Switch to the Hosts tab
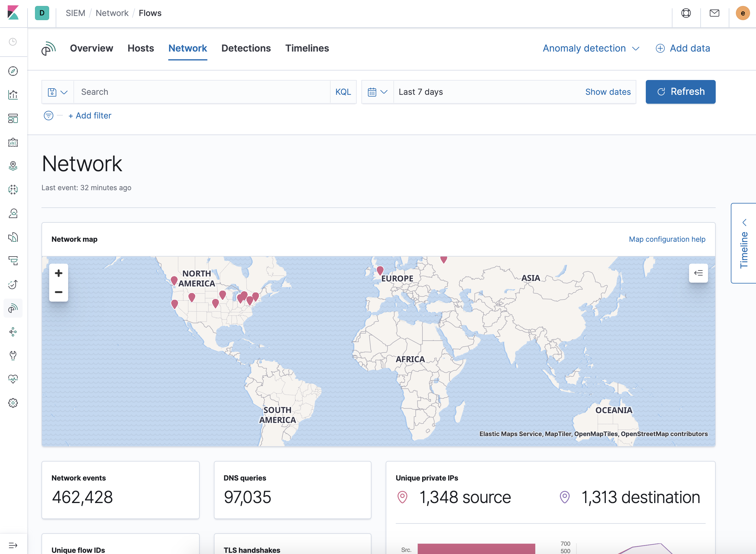The height and width of the screenshot is (554, 756). (140, 48)
